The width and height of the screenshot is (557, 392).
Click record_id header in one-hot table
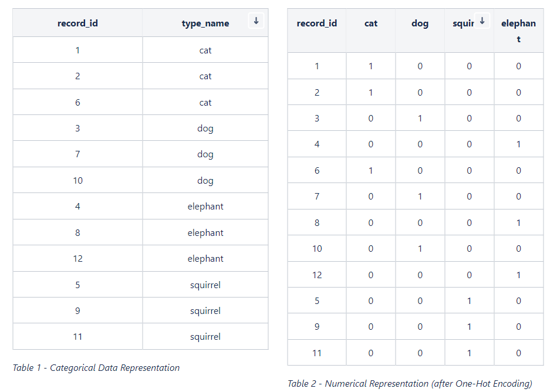pyautogui.click(x=317, y=23)
